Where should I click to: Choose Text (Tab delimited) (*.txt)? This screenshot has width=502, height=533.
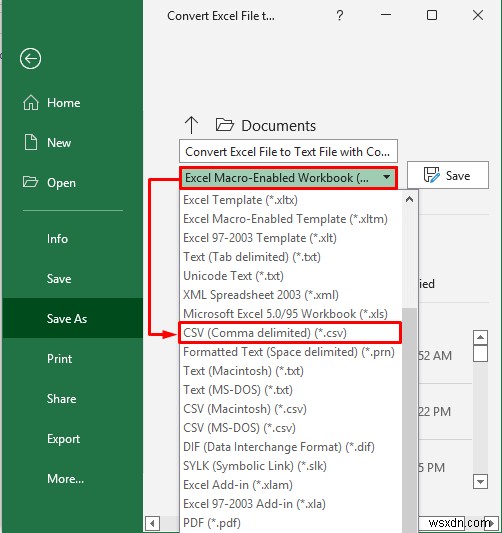290,257
